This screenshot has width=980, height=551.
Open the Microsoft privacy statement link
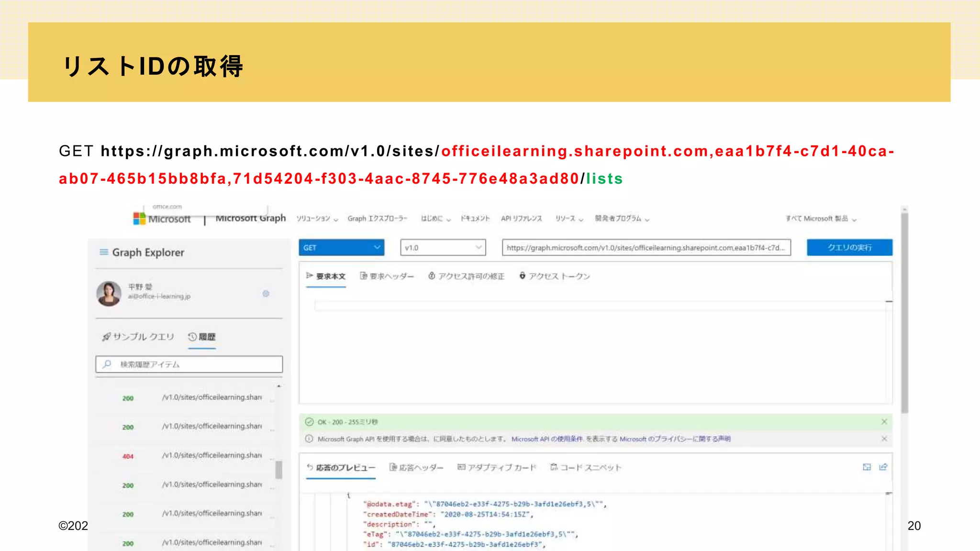click(675, 439)
